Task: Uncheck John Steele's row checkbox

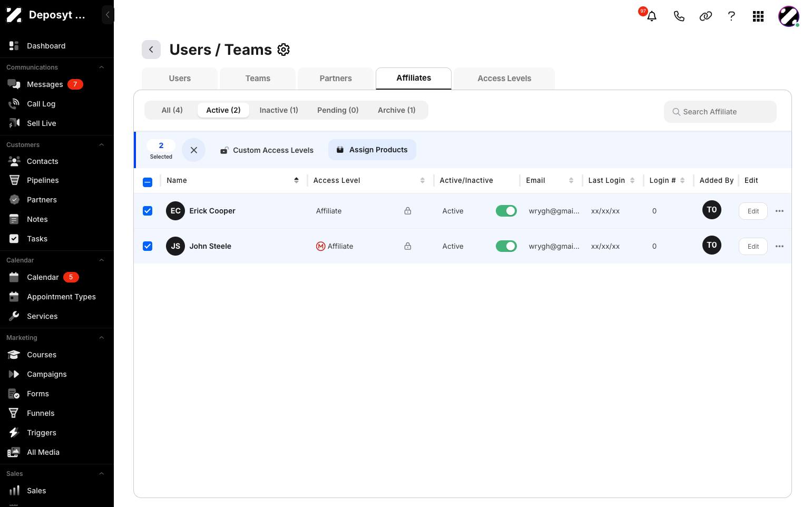Action: (148, 246)
